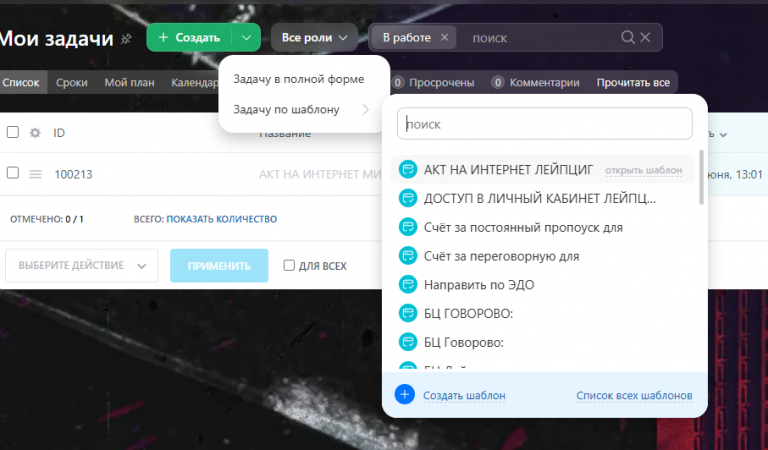Open the Мой план tab
This screenshot has height=450, width=768.
129,82
